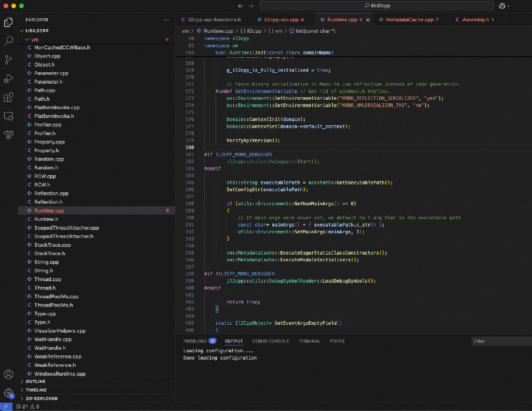This screenshot has width=532, height=411.
Task: Click the errors and warnings status indicator
Action: coord(28,407)
